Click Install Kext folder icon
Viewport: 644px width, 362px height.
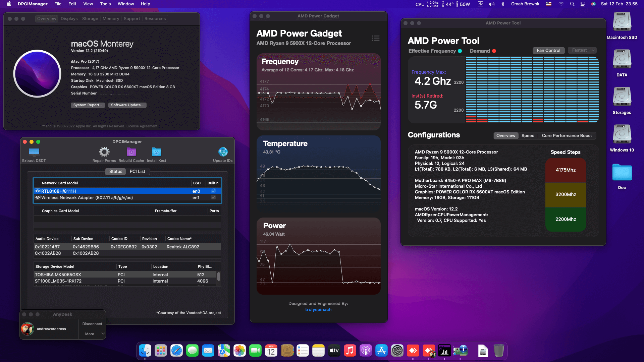coord(157,152)
